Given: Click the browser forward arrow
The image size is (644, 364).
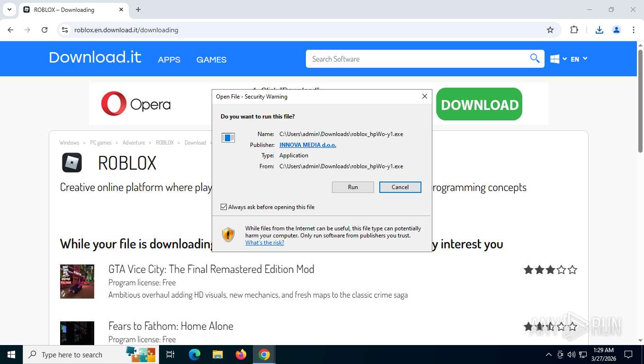Looking at the screenshot, I should point(27,30).
